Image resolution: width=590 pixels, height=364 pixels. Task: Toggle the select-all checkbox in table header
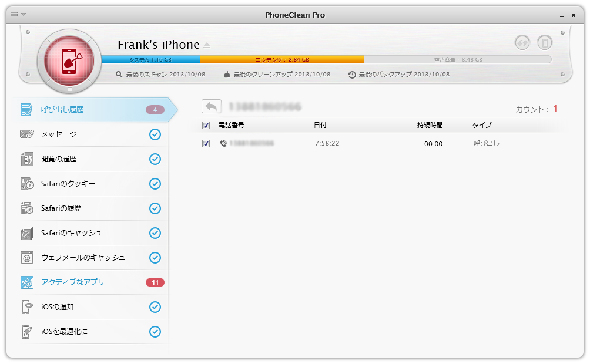click(206, 125)
